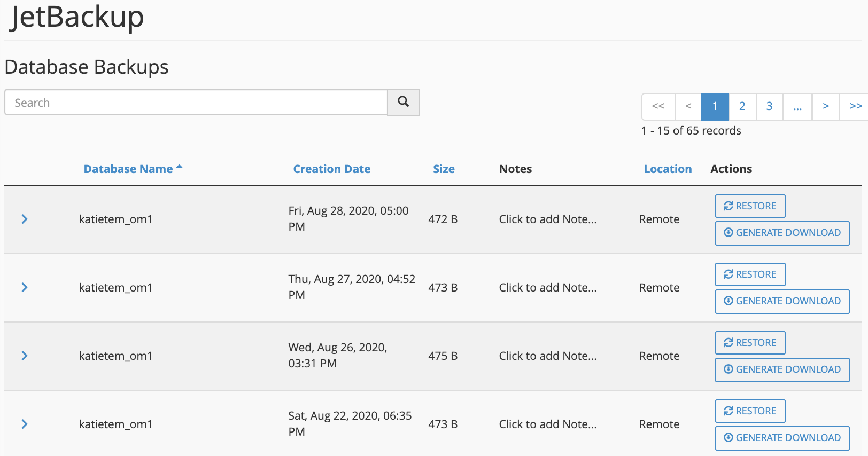Expand the Aug 27 backup row chevron
The image size is (868, 456).
point(25,287)
